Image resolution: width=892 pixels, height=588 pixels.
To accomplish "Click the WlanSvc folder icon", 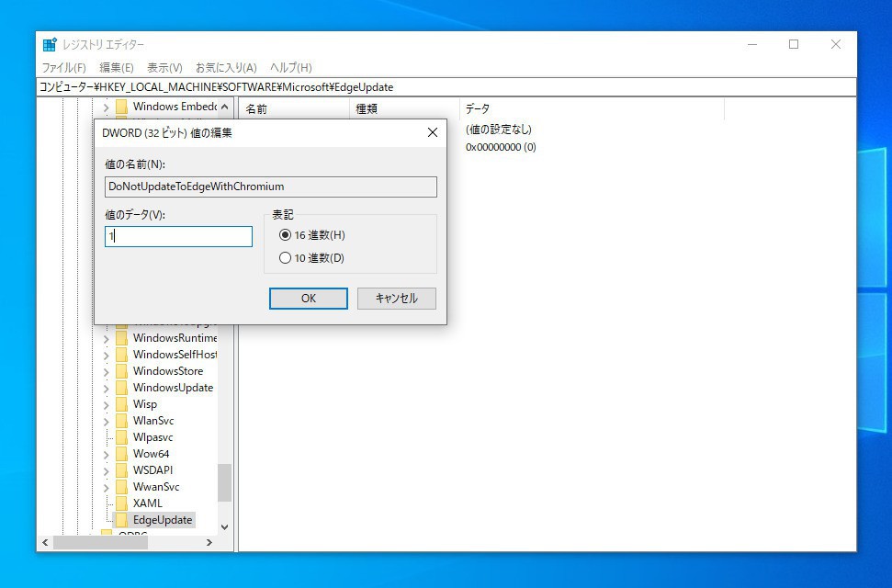I will tap(121, 420).
